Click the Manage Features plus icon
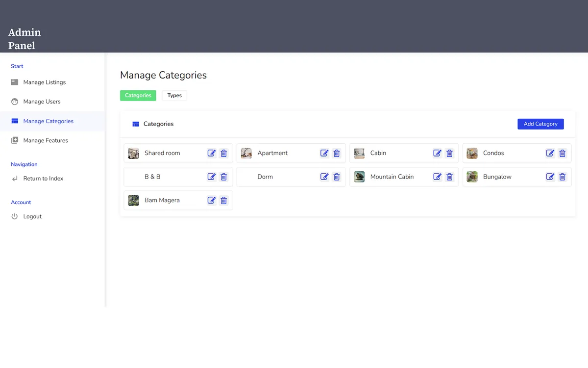Screen dimensions: 588x368 15,140
